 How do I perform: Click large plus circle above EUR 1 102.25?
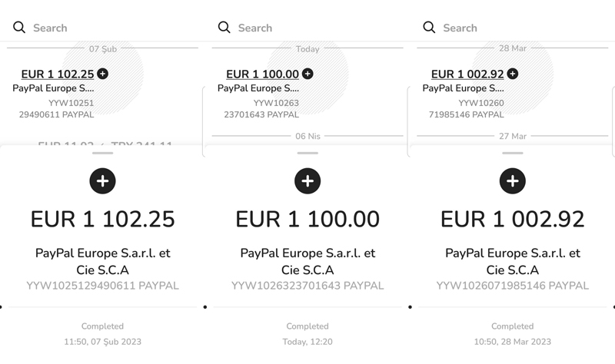point(103,181)
